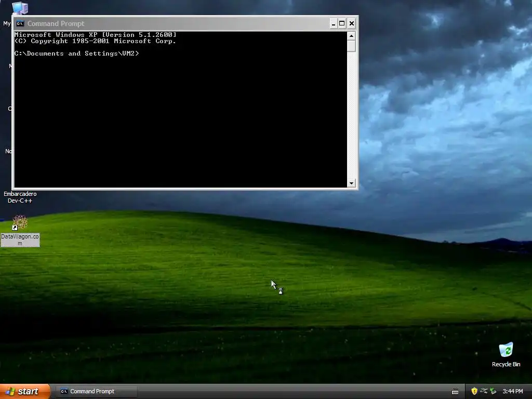Click the 'Microsoft Windows XP [Version 5.1.2600]' line
This screenshot has height=399, width=532.
[x=96, y=35]
